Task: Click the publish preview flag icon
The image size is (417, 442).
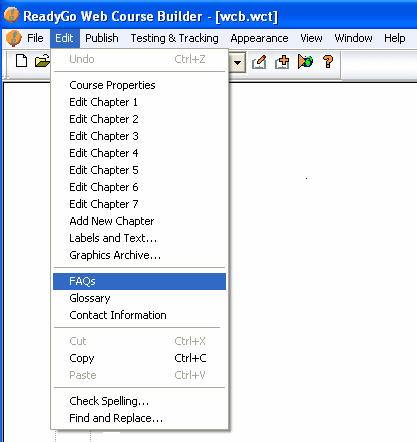Action: (x=305, y=62)
